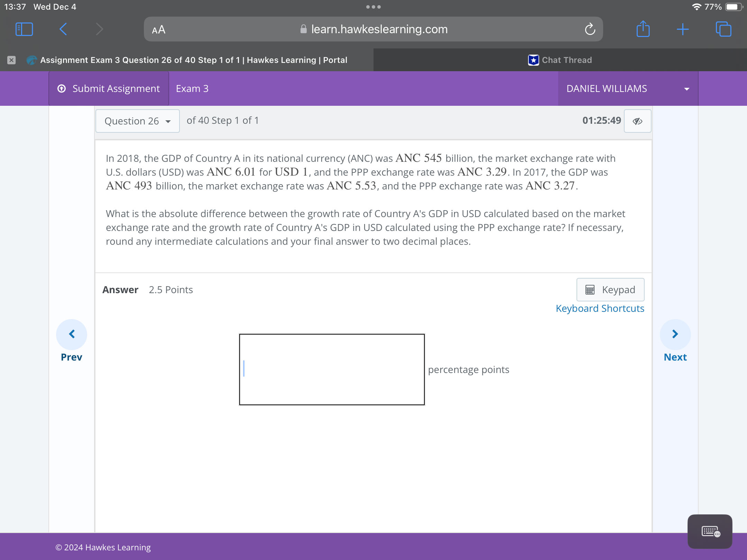Switch to the Chat Thread tab

(560, 60)
